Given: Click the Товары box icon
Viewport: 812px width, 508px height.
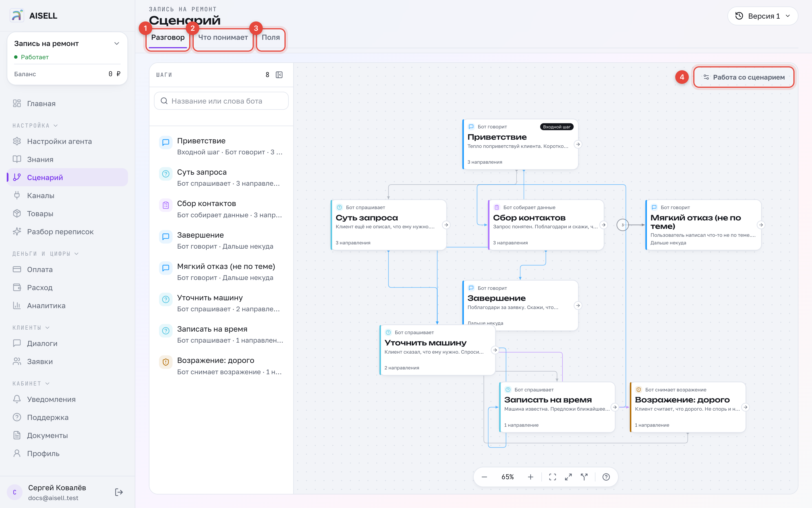Looking at the screenshot, I should (17, 213).
